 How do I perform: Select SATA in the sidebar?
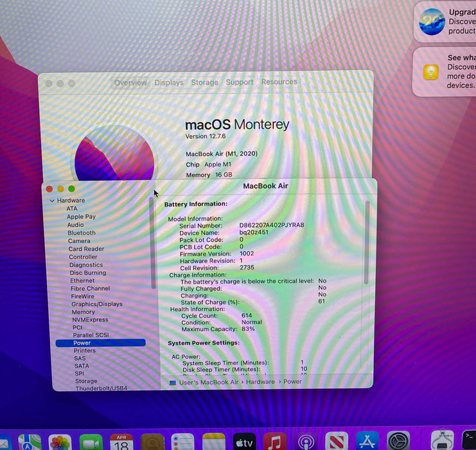[x=82, y=366]
